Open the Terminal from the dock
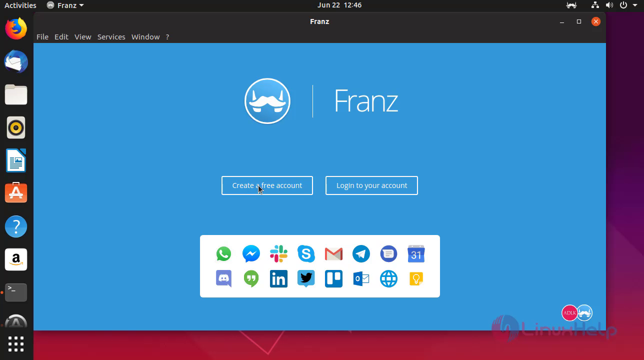The width and height of the screenshot is (644, 360). pyautogui.click(x=16, y=292)
